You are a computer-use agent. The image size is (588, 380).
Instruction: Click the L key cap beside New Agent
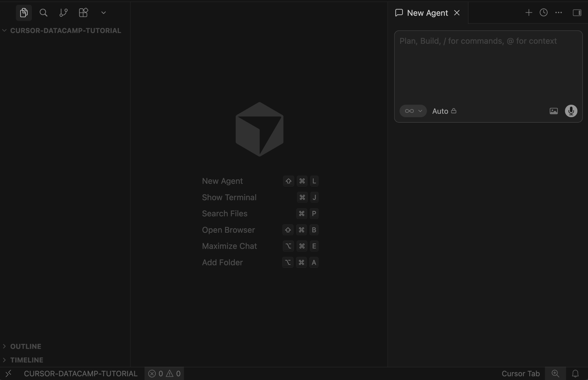(x=314, y=181)
